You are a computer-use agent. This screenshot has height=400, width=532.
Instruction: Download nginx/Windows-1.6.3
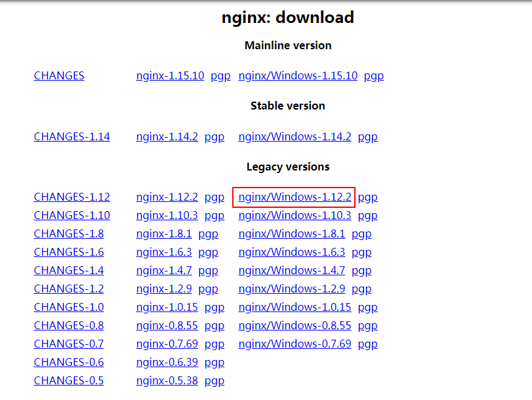(x=292, y=252)
